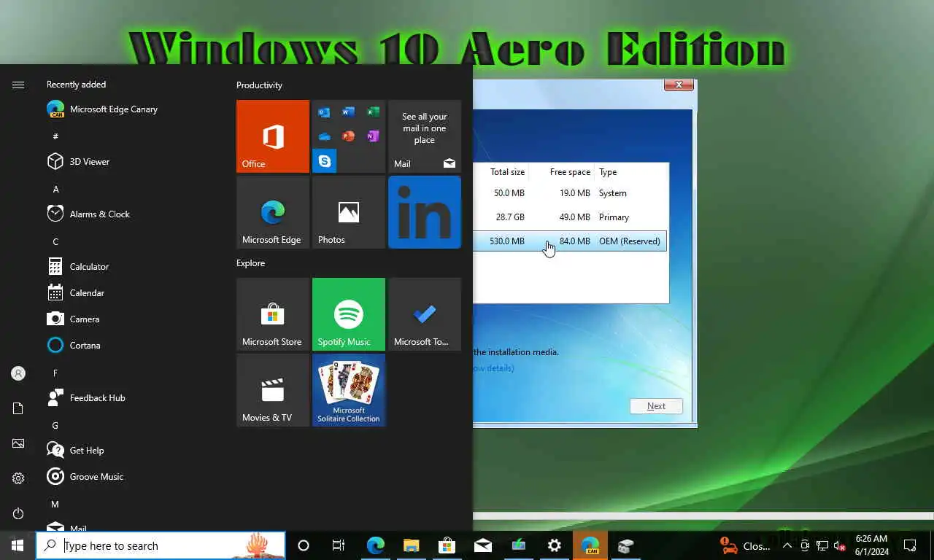Click the Type column header
This screenshot has height=560, width=934.
pyautogui.click(x=608, y=172)
